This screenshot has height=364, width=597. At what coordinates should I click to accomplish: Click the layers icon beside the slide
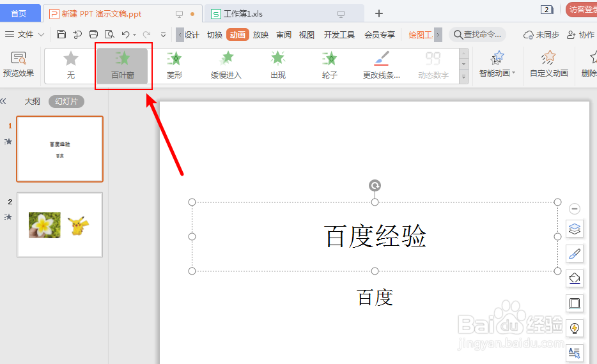(x=575, y=229)
